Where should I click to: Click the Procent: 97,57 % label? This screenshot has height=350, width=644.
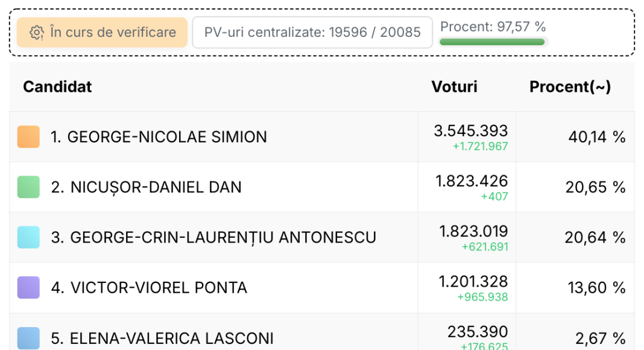point(493,27)
